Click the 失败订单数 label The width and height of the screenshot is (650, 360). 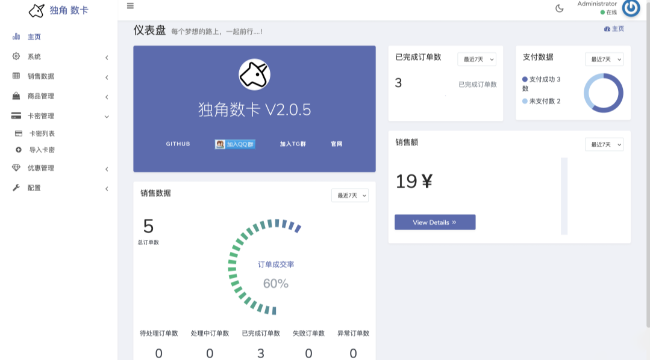[x=308, y=333]
